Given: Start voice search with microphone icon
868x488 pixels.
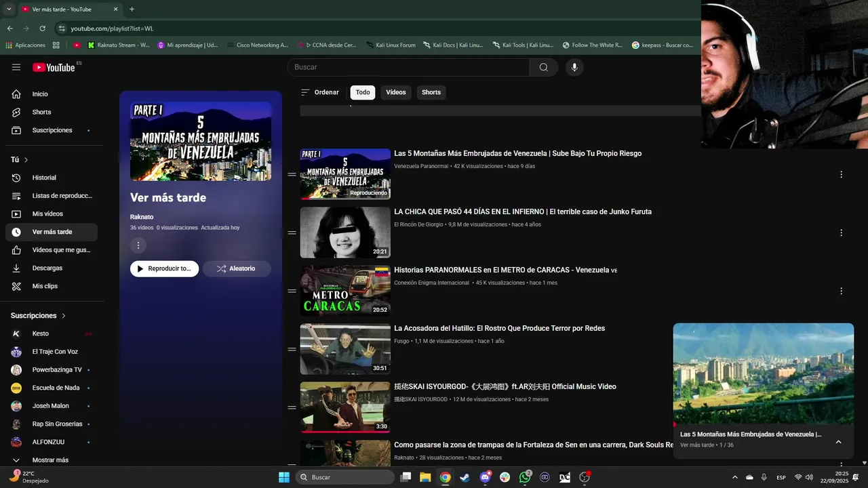Looking at the screenshot, I should coord(574,67).
